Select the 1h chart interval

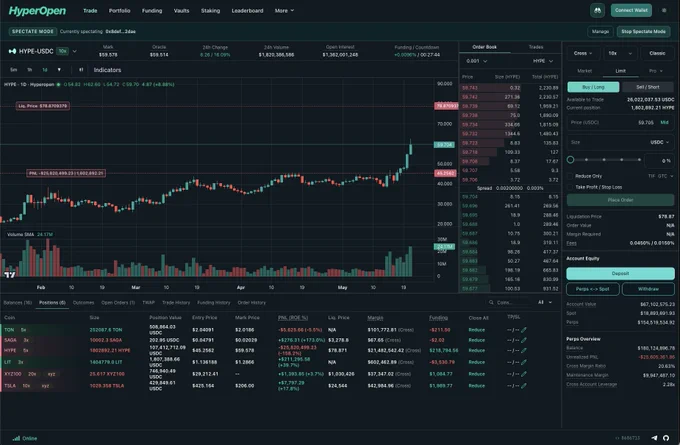coord(29,70)
